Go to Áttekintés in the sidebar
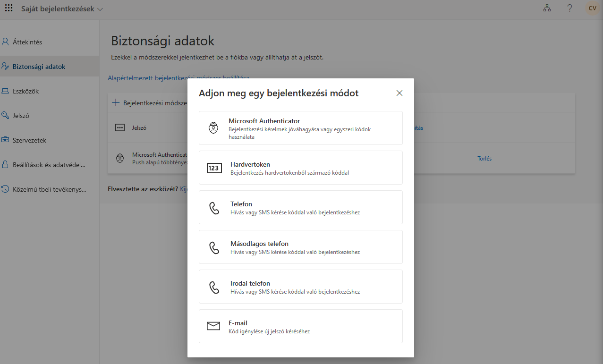 coord(50,42)
